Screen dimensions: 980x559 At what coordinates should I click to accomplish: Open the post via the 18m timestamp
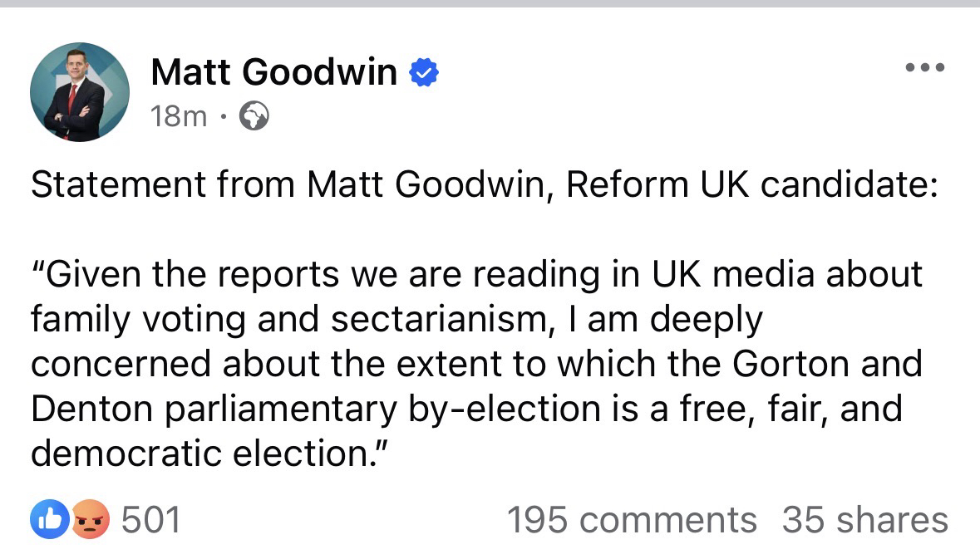click(x=179, y=117)
